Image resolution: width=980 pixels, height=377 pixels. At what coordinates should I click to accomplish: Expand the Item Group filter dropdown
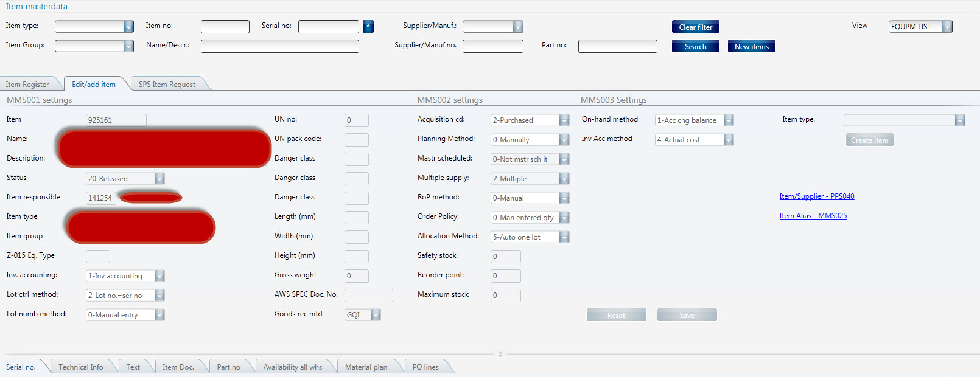coord(128,46)
